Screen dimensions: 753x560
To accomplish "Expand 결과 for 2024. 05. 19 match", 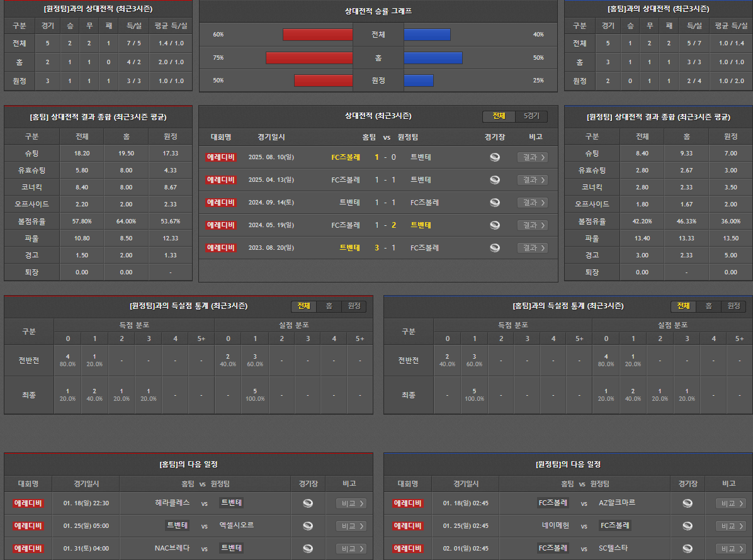I will click(x=532, y=225).
